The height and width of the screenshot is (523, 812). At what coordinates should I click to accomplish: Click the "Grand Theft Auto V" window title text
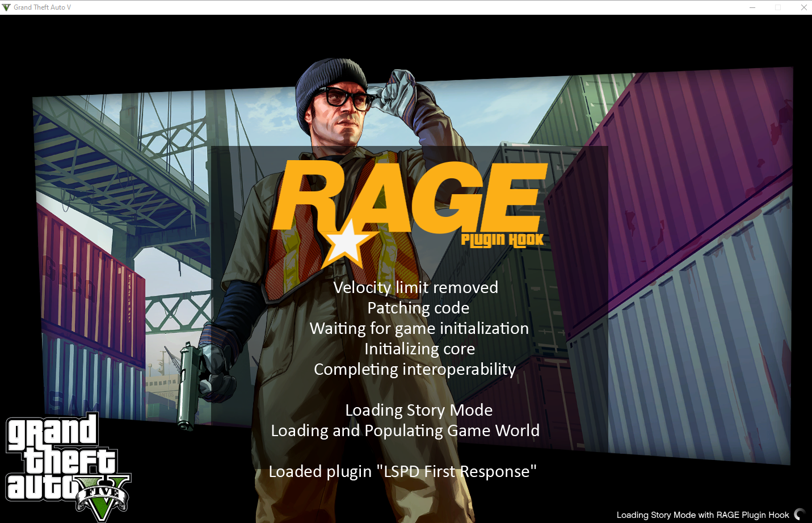pyautogui.click(x=43, y=7)
